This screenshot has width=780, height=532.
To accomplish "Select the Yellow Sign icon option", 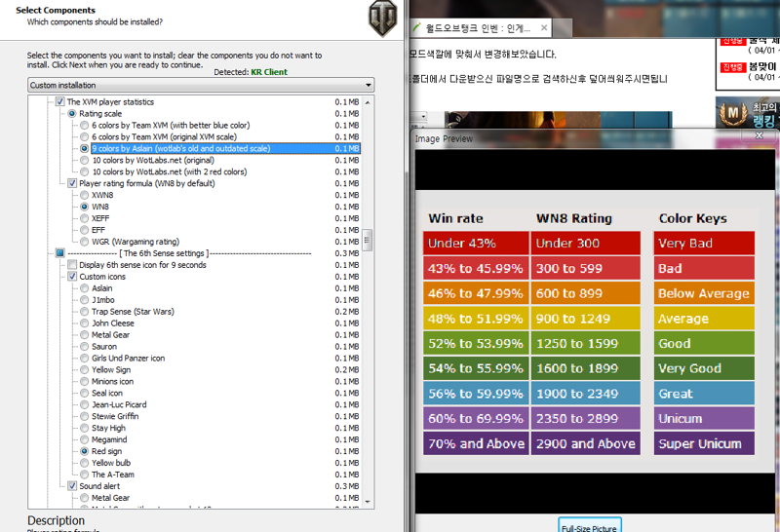I will point(85,370).
